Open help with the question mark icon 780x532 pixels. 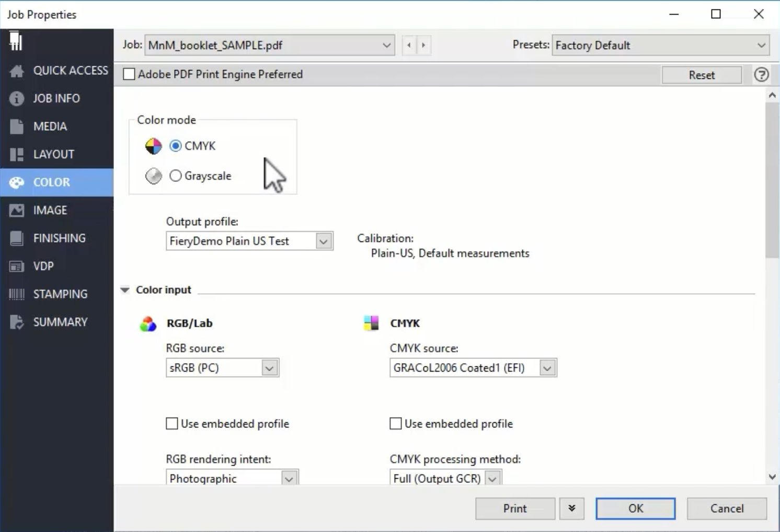pos(761,75)
